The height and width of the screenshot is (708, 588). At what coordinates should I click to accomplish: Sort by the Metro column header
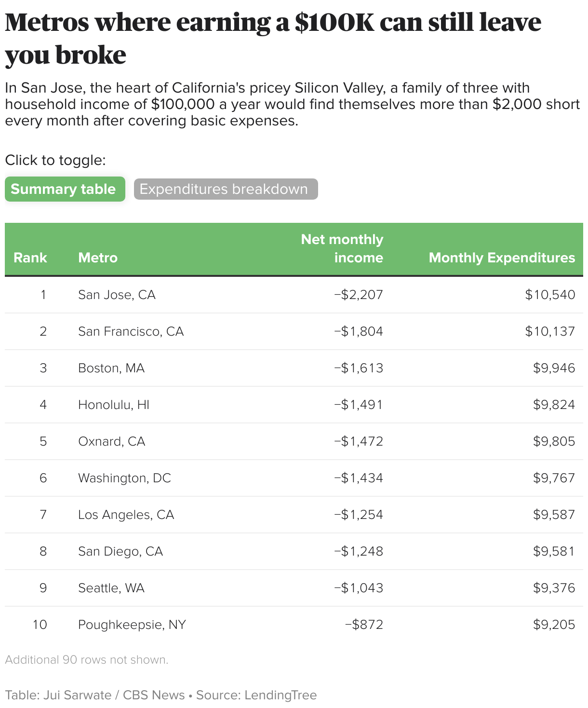98,258
